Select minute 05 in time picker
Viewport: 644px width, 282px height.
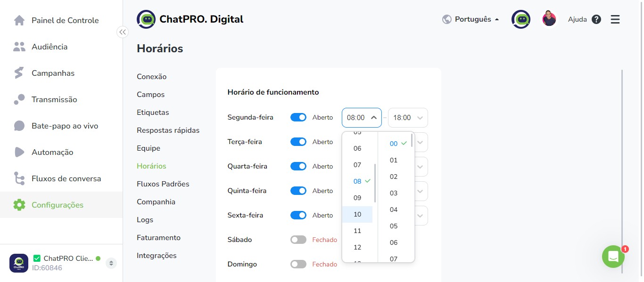pos(394,226)
